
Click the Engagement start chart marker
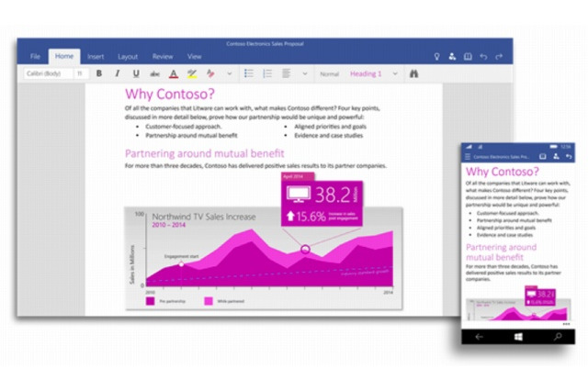pos(181,264)
